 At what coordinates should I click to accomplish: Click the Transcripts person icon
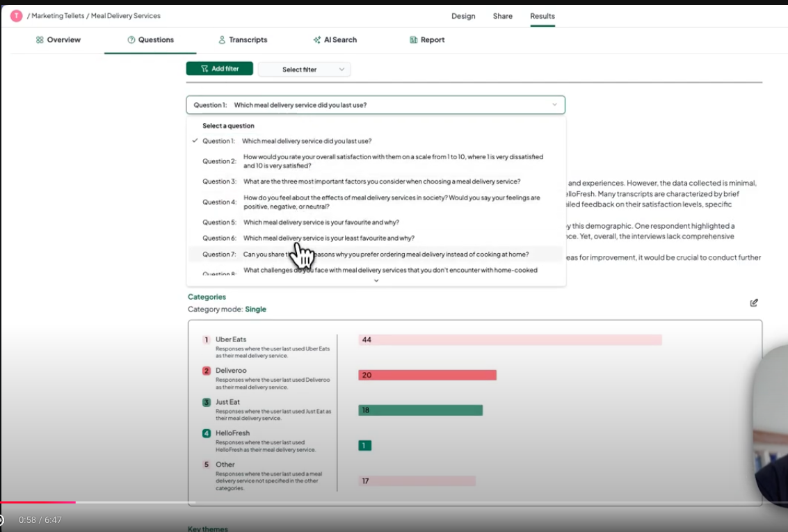pyautogui.click(x=222, y=40)
